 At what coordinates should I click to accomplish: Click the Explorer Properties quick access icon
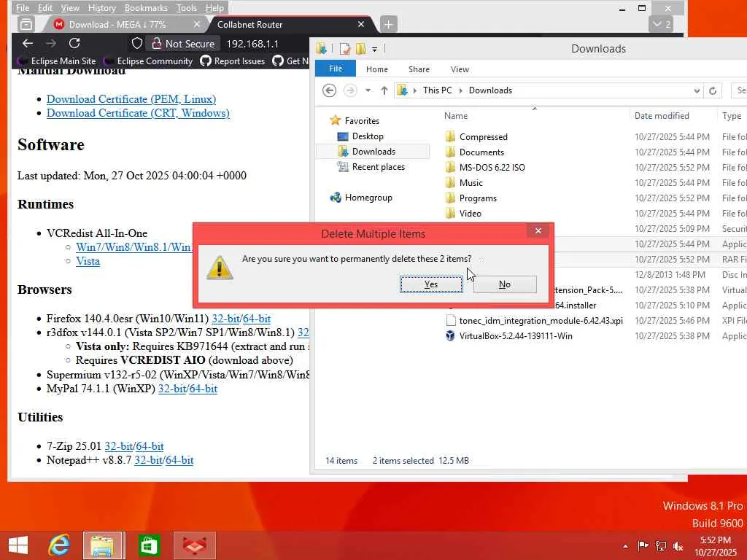click(345, 49)
